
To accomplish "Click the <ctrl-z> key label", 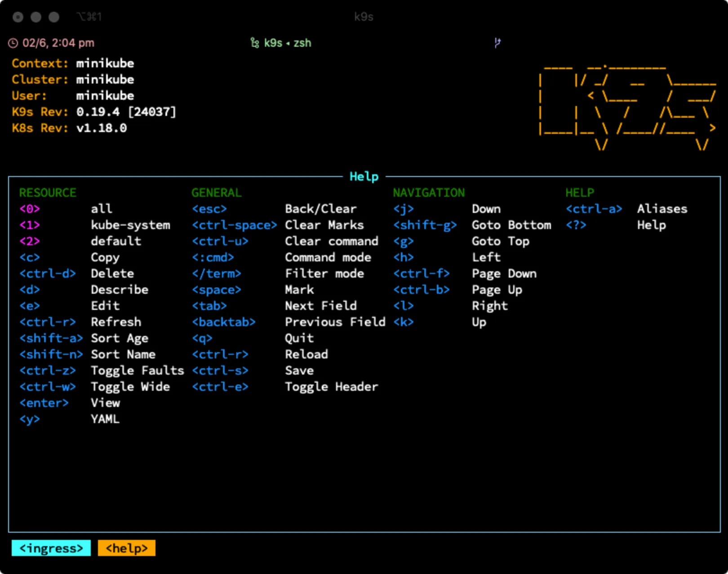I will (x=48, y=371).
